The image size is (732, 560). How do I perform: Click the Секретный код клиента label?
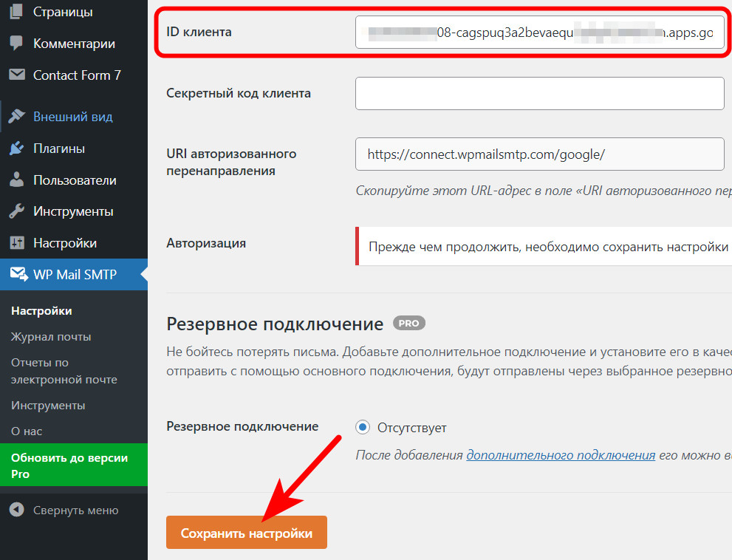[239, 93]
